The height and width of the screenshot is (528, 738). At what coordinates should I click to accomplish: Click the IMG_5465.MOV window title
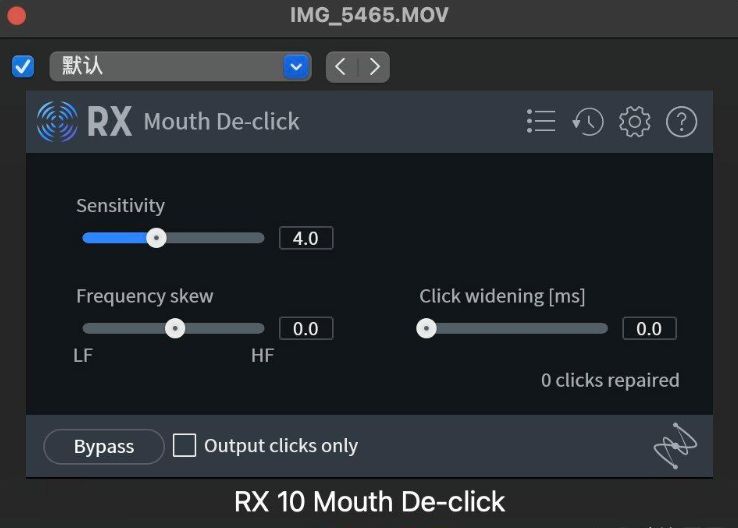click(369, 15)
